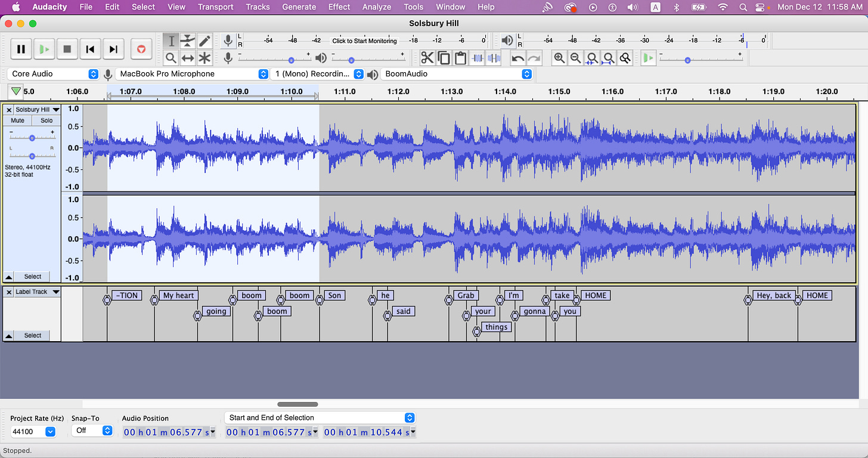The height and width of the screenshot is (458, 868).
Task: Collapse the Solsbury Hill track with arrow
Action: pyautogui.click(x=9, y=277)
